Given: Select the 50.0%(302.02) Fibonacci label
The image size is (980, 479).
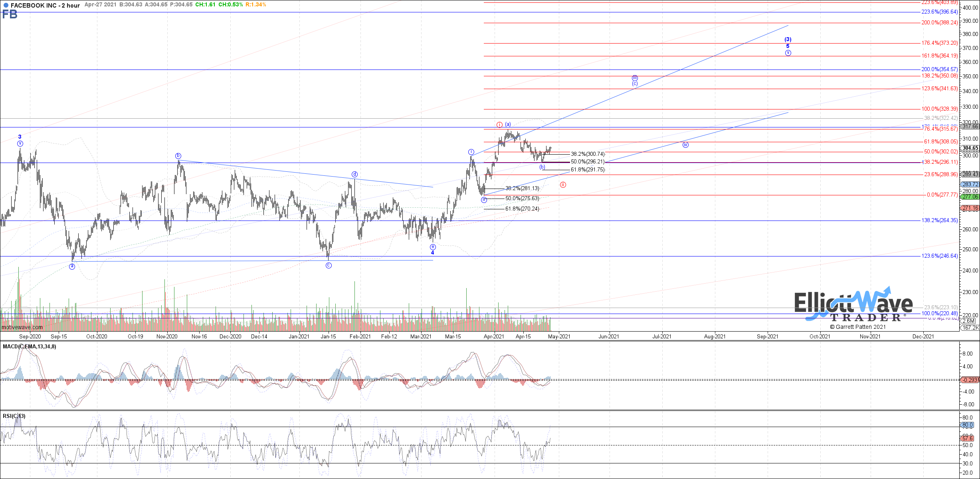Looking at the screenshot, I should pyautogui.click(x=941, y=151).
